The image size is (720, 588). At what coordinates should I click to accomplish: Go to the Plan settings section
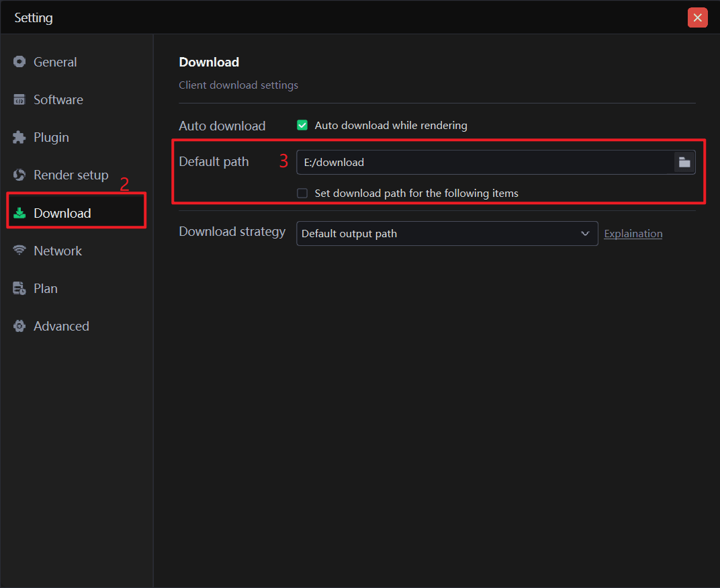(46, 288)
